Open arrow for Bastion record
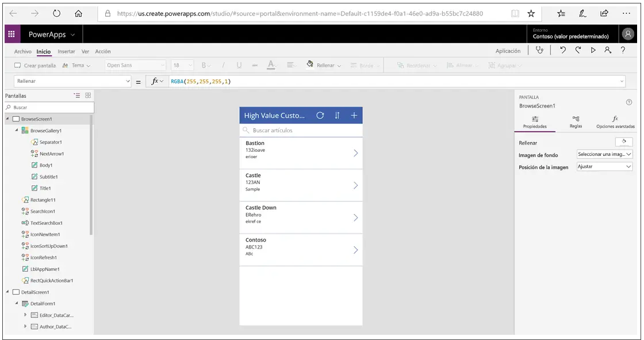The width and height of the screenshot is (644, 340). (356, 153)
